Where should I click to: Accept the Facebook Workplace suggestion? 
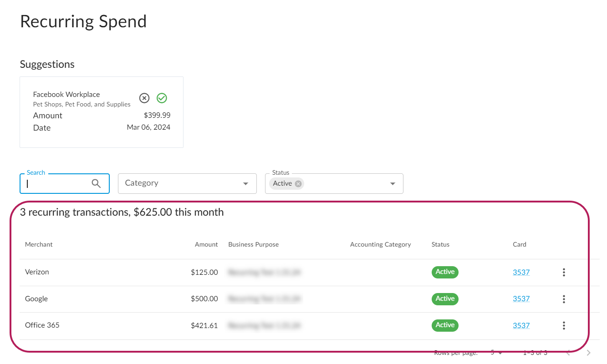tap(162, 98)
